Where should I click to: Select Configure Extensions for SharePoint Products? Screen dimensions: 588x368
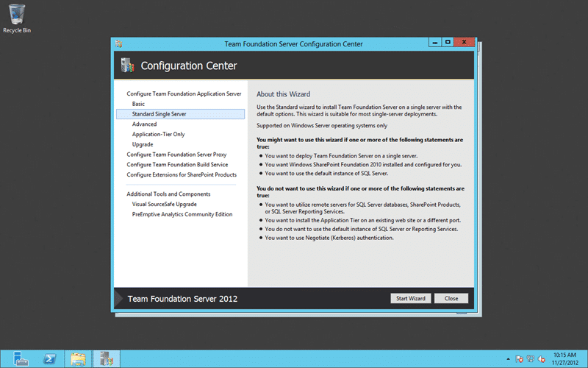182,175
